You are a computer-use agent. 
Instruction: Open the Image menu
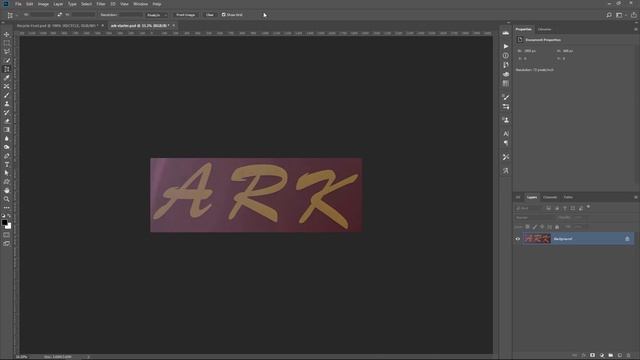[43, 4]
